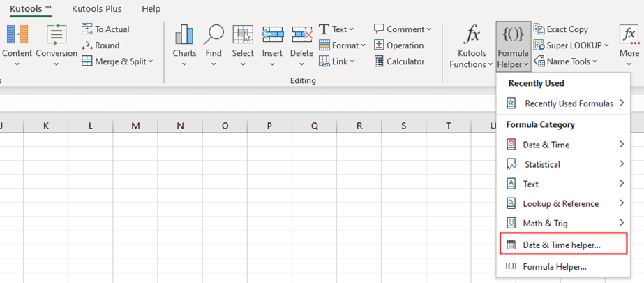The height and width of the screenshot is (283, 644).
Task: Open Kutools Functions
Action: click(x=472, y=45)
